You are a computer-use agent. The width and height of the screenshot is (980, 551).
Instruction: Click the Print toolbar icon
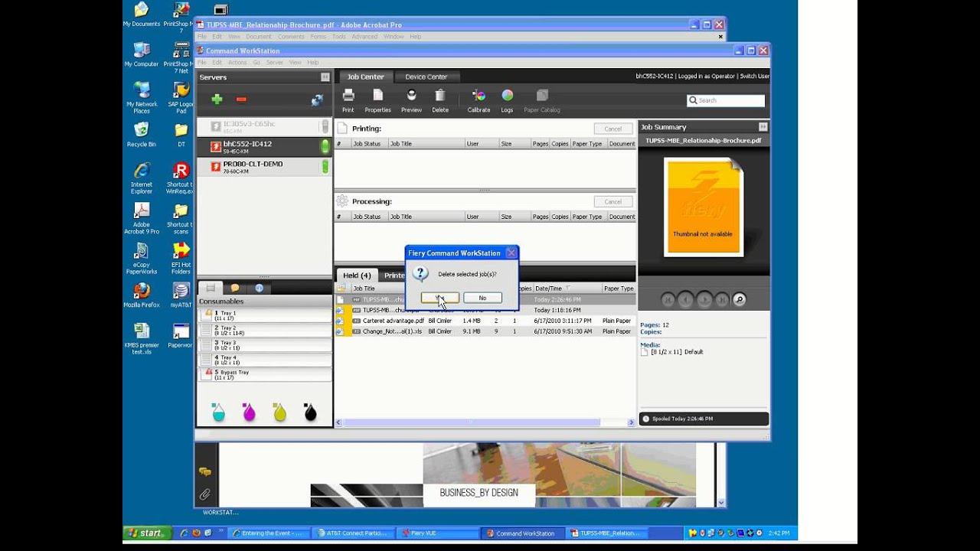[348, 100]
